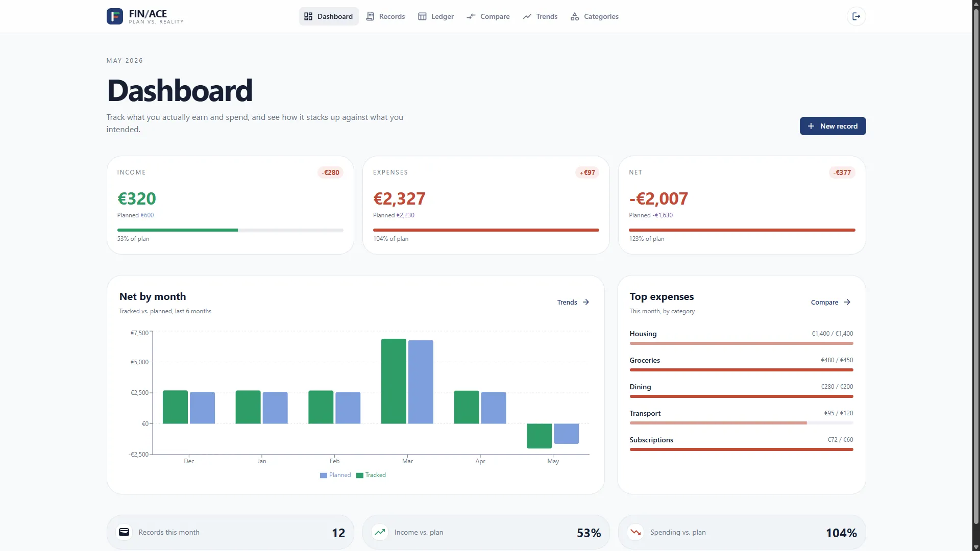Viewport: 980px width, 551px height.
Task: Open the Trends link in Net by month
Action: pyautogui.click(x=573, y=302)
